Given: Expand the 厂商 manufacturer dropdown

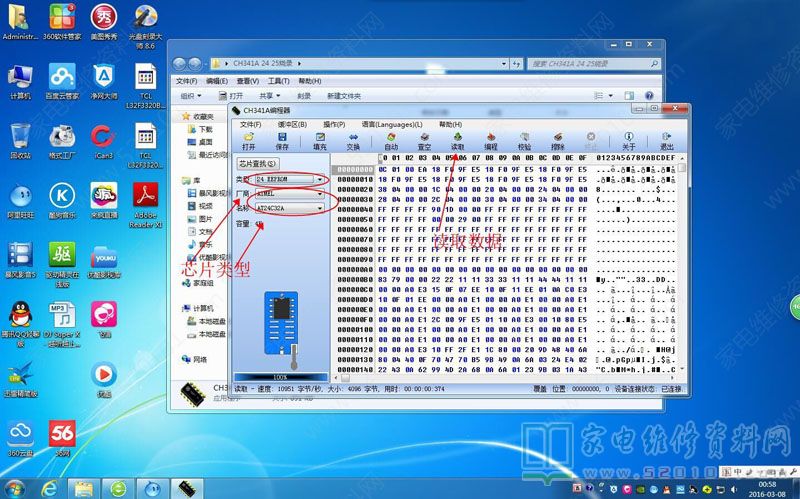Looking at the screenshot, I should [x=320, y=194].
